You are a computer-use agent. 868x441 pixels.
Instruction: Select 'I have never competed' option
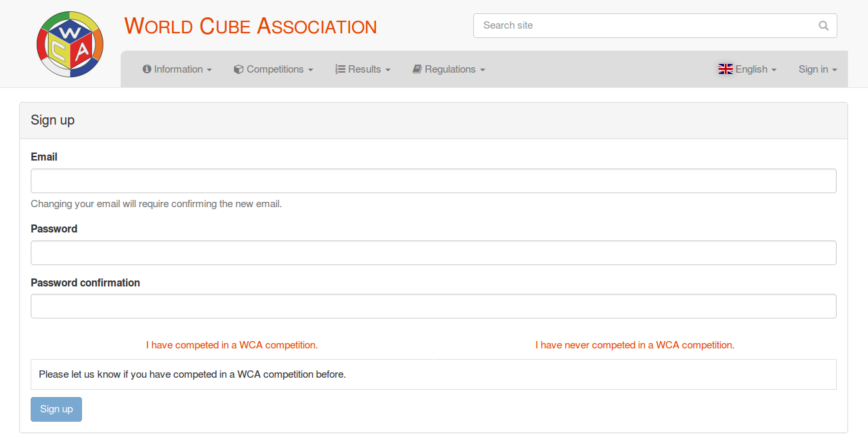(635, 345)
